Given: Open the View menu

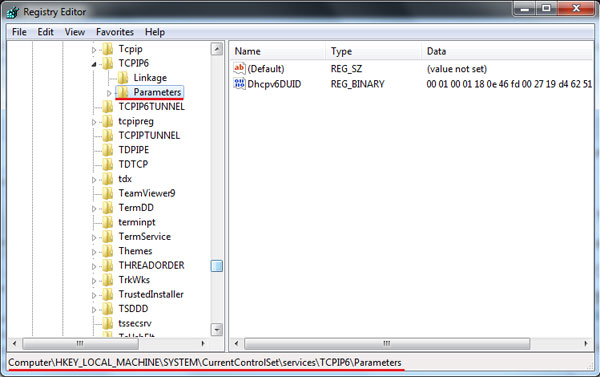Looking at the screenshot, I should (x=75, y=32).
